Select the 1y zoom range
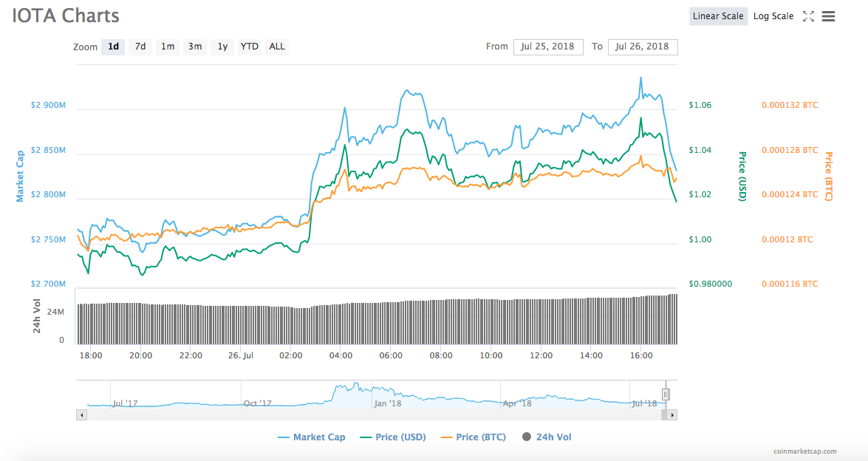This screenshot has height=461, width=868. point(222,47)
